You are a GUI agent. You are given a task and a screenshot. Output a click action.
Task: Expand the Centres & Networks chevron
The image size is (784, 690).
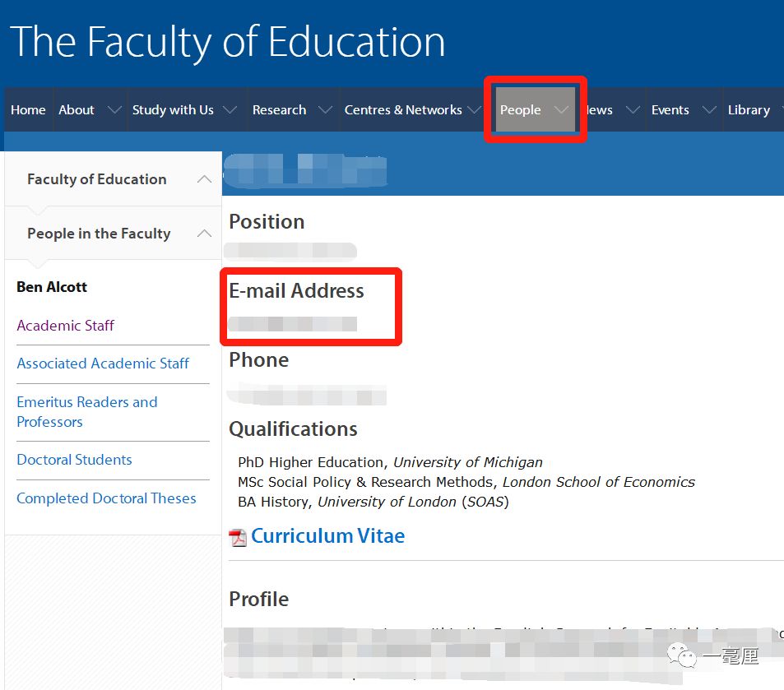tap(474, 110)
